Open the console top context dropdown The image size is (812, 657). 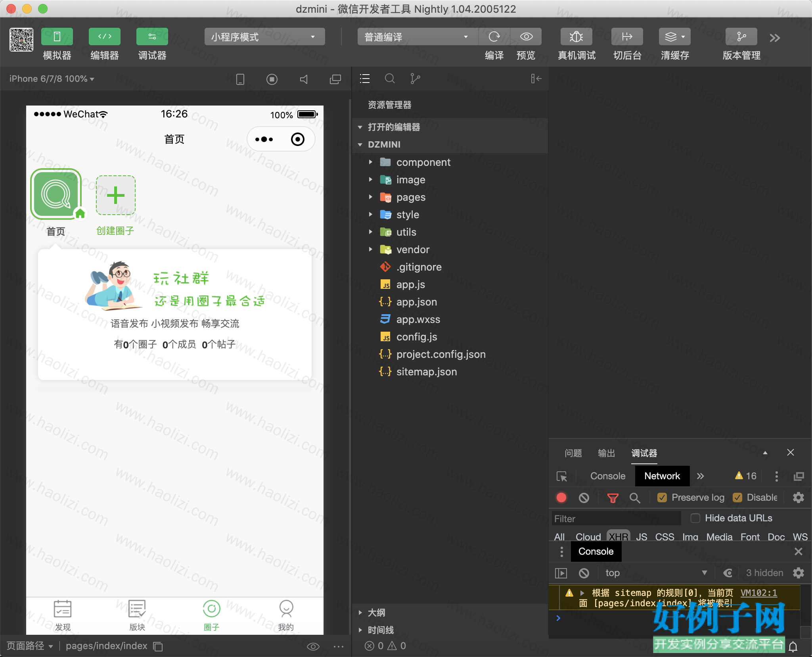pos(657,573)
